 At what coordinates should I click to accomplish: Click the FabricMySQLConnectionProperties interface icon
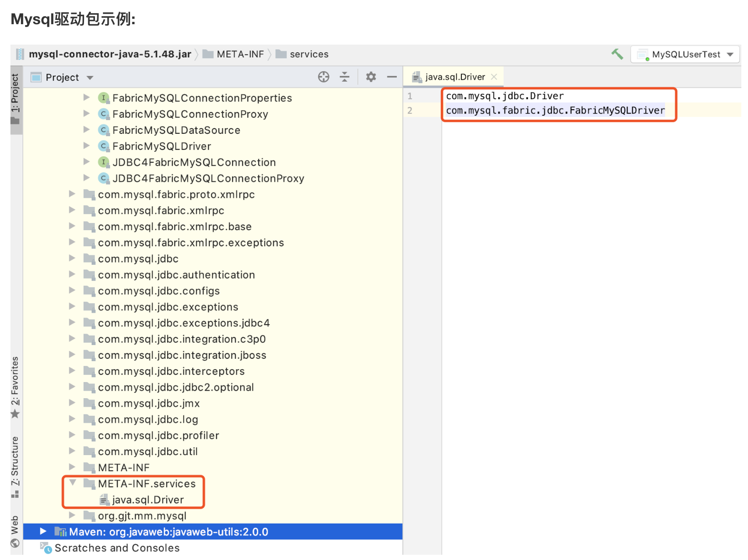click(x=103, y=98)
